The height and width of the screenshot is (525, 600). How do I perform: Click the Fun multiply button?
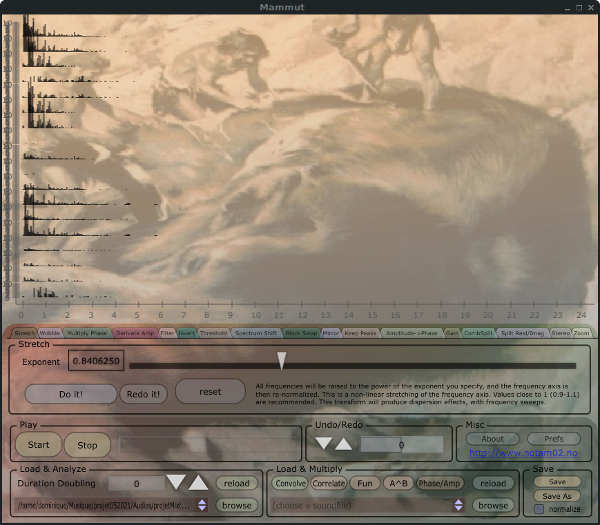point(365,483)
